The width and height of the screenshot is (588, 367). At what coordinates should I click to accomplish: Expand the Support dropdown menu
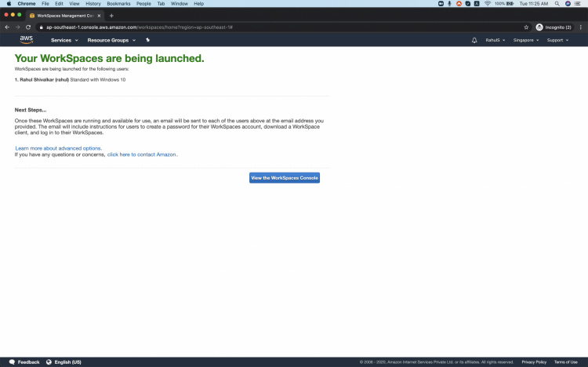coord(558,40)
